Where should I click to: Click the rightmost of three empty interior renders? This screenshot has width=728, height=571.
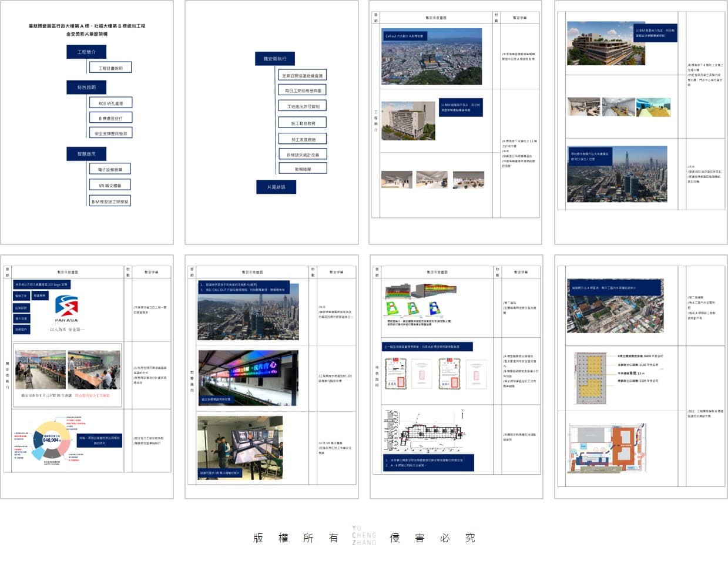click(468, 180)
